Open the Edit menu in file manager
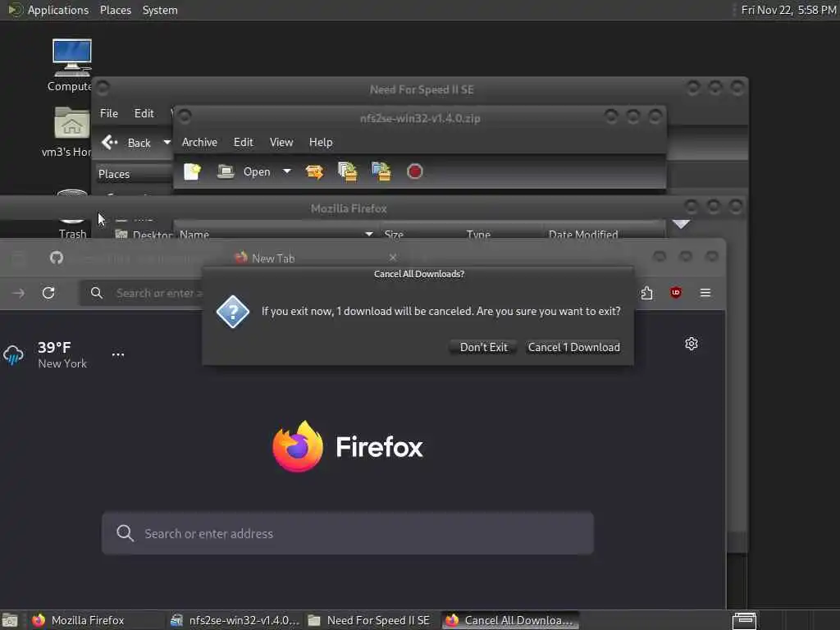Screen dimensions: 840x630 click(x=144, y=113)
